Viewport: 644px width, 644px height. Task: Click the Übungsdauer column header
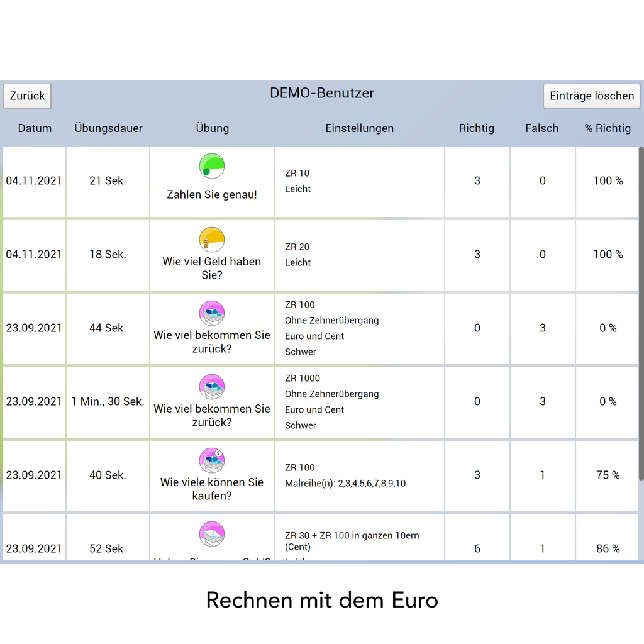(x=108, y=128)
